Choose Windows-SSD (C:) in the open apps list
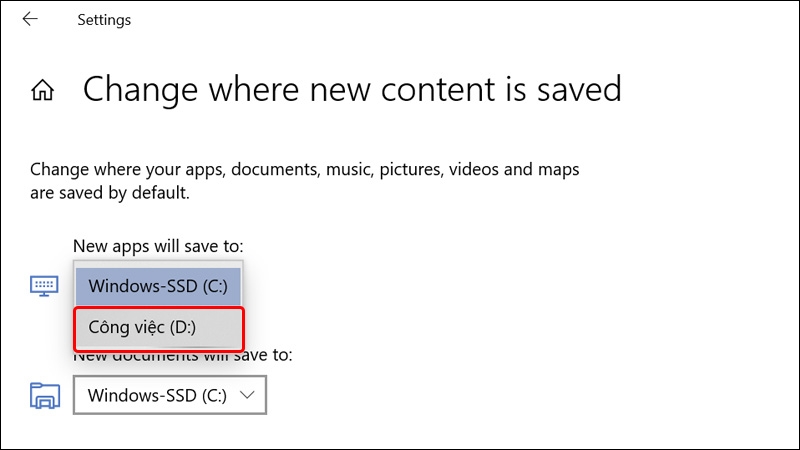The image size is (800, 450). (x=158, y=286)
